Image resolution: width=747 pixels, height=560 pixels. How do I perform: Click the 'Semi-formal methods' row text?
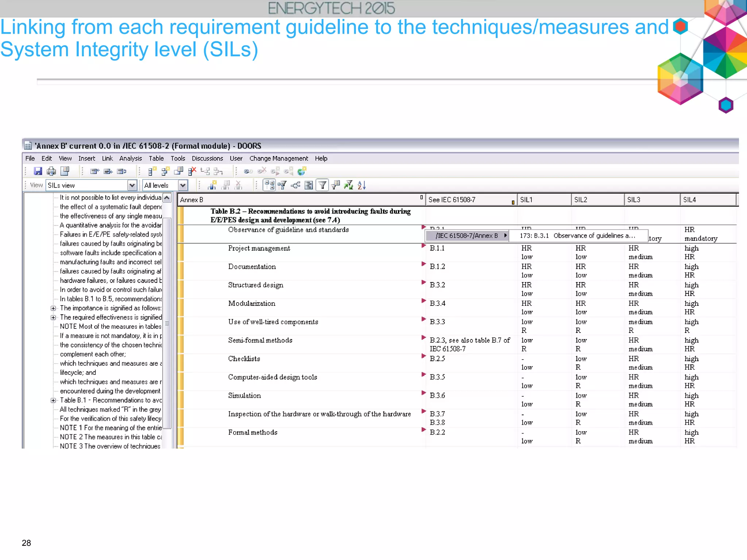(x=260, y=340)
